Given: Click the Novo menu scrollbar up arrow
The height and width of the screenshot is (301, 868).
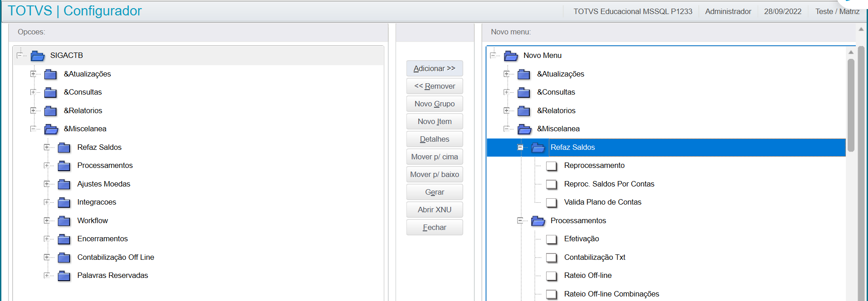Looking at the screenshot, I should point(851,52).
